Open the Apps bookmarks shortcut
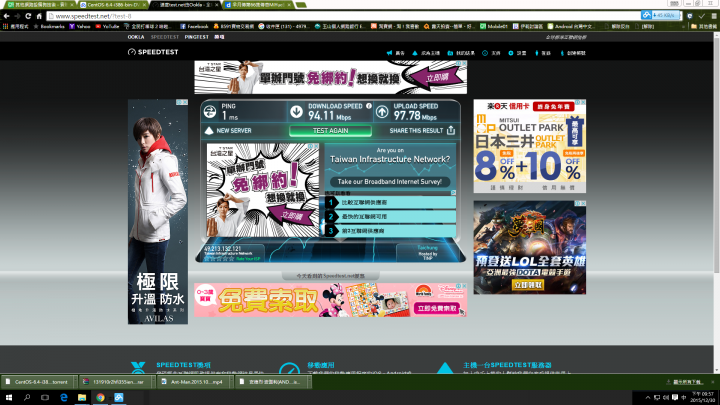This screenshot has height=405, width=720. click(16, 27)
